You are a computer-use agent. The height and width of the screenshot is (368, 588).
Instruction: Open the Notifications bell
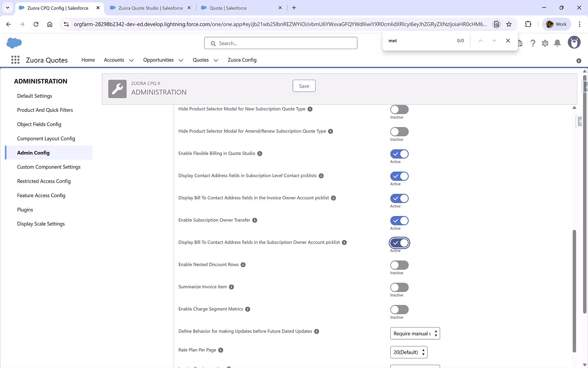pos(557,43)
